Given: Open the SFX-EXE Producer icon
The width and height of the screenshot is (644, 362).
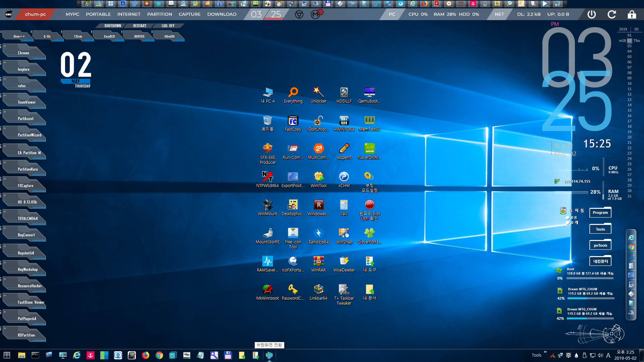Looking at the screenshot, I should click(x=268, y=154).
